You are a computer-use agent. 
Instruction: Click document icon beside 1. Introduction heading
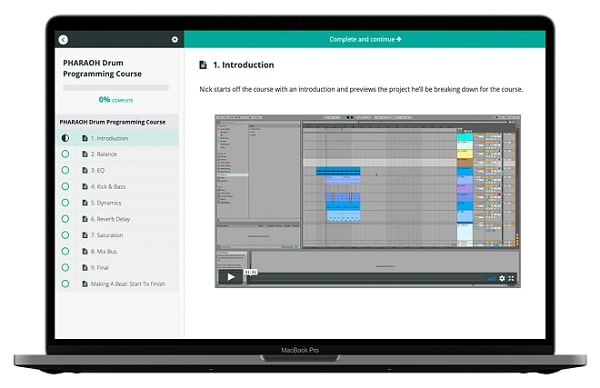pos(203,65)
